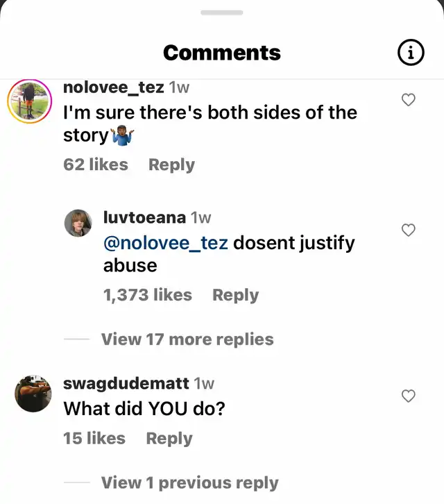
Task: Like nolovee_tez's comment with the heart
Action: [x=409, y=100]
